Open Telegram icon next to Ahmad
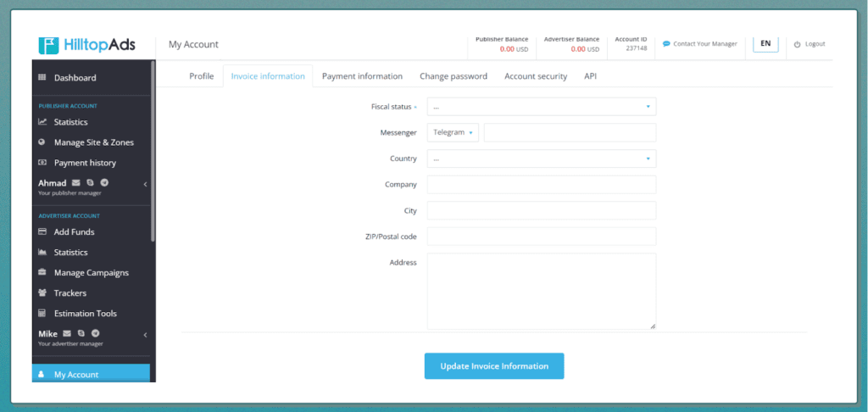868x412 pixels. pyautogui.click(x=104, y=183)
